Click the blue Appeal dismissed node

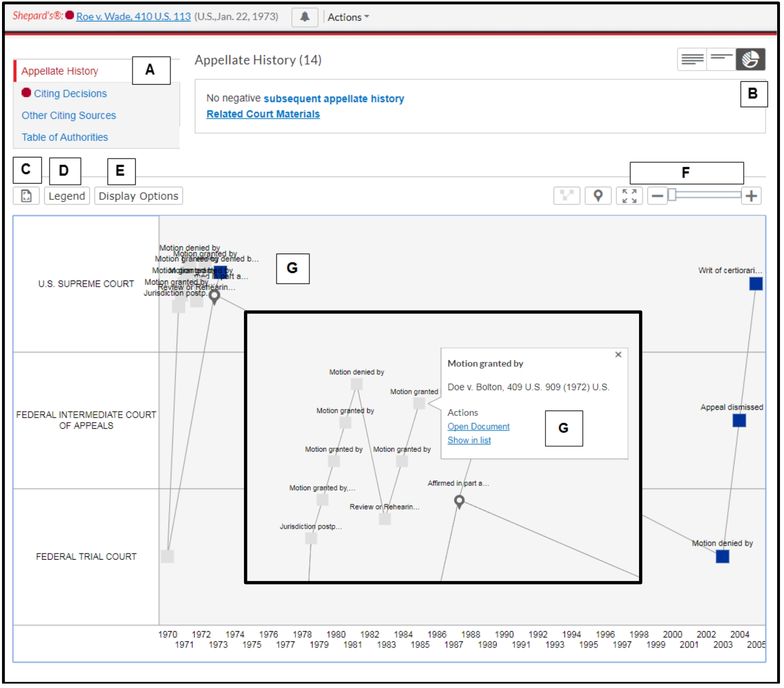click(x=739, y=421)
